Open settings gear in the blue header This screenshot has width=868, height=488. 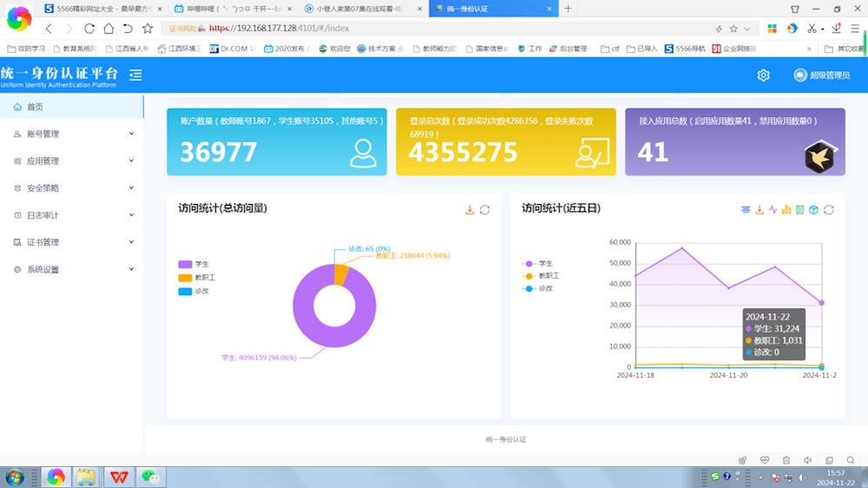tap(763, 76)
